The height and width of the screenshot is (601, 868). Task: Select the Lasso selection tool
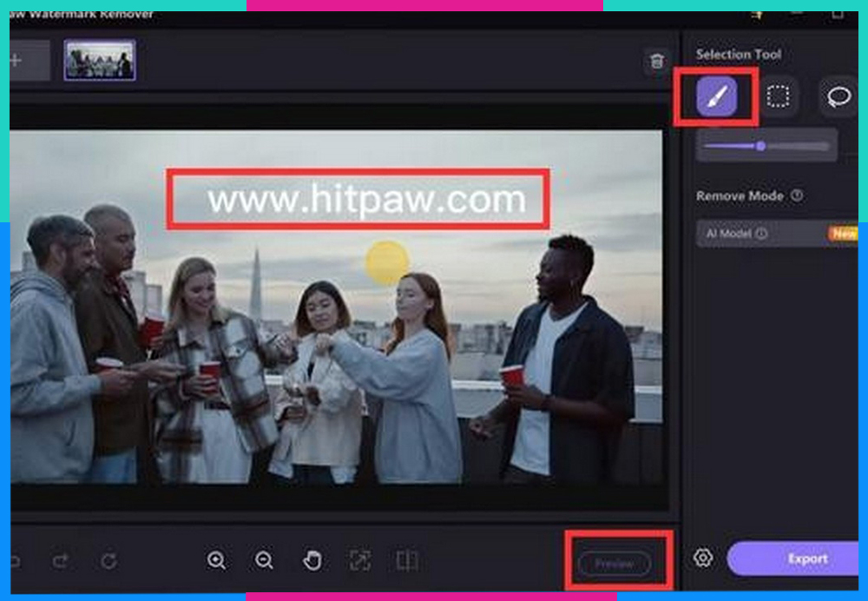pos(838,97)
